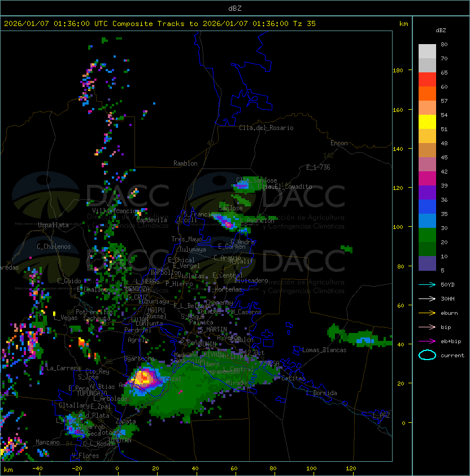Click the '-40' tick on bottom axis
This screenshot has width=470, height=476.
click(37, 469)
